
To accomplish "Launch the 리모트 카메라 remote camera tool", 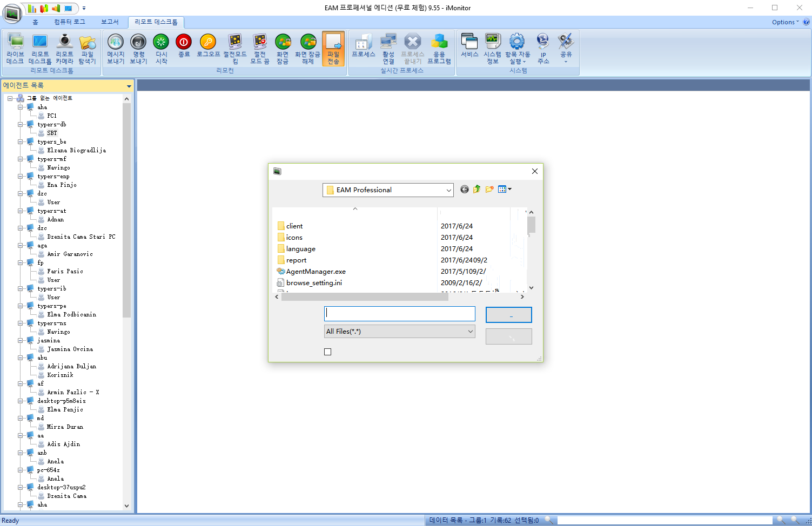I will [x=64, y=49].
